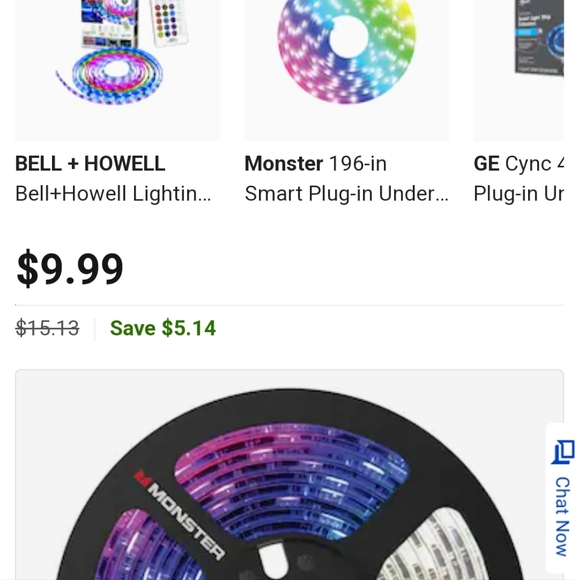
Task: Click the Bell+Howell packaging box picture
Action: (x=110, y=22)
